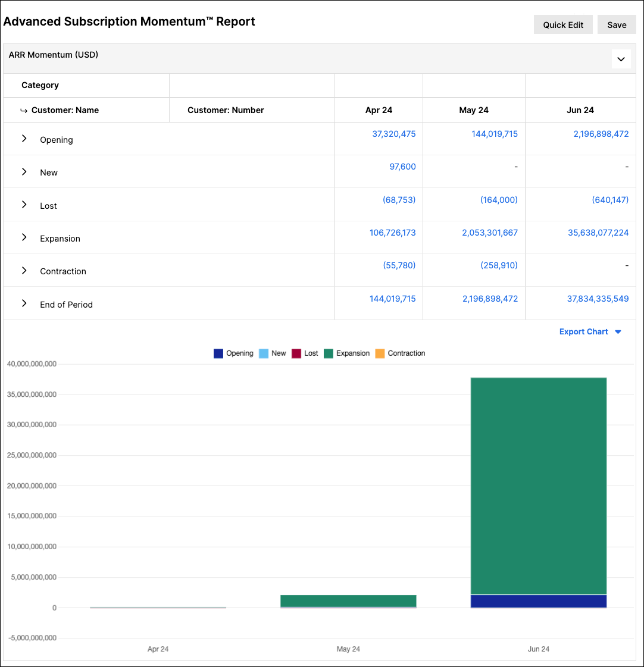Image resolution: width=644 pixels, height=667 pixels.
Task: Expand the Lost category chevron
Action: (x=24, y=205)
